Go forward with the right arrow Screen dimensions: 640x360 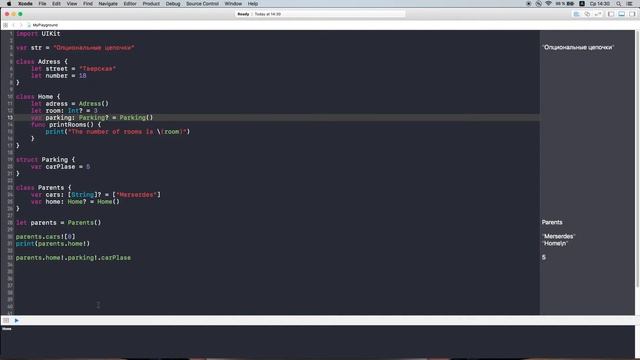(x=21, y=25)
